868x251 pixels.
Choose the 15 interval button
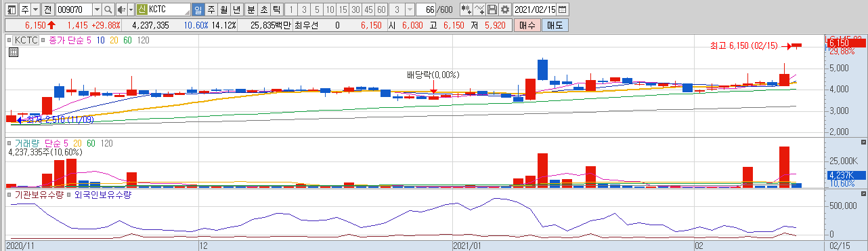[342, 9]
